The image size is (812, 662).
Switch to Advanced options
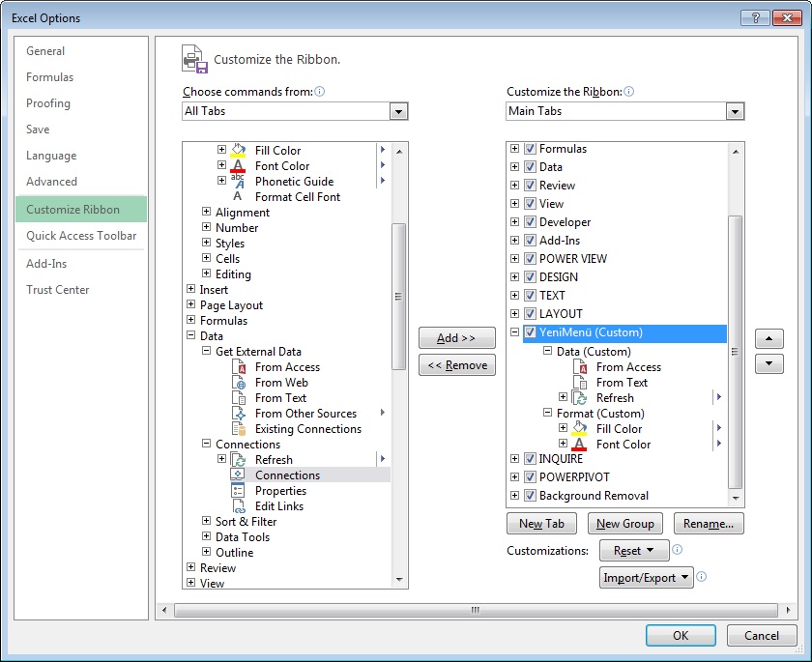click(81, 181)
